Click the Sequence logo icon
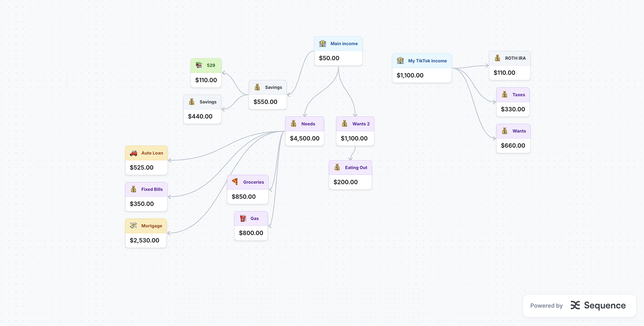The width and height of the screenshot is (644, 326). click(x=575, y=306)
